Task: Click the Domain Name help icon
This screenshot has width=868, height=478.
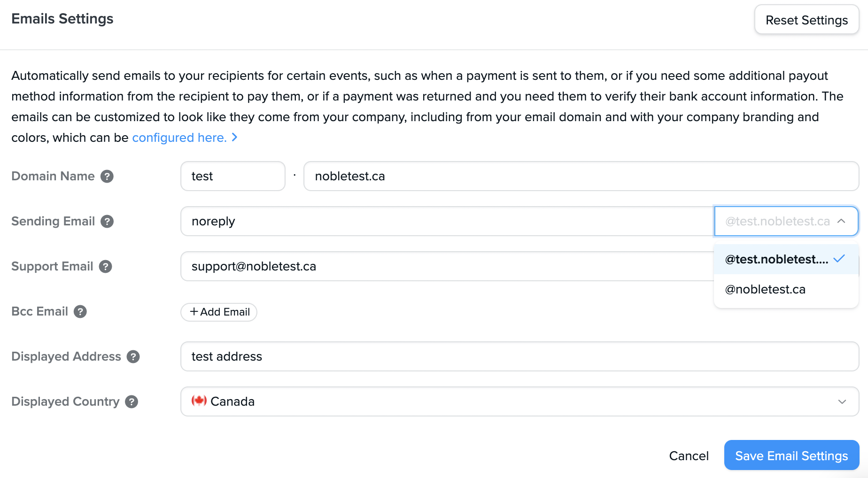Action: 107,176
